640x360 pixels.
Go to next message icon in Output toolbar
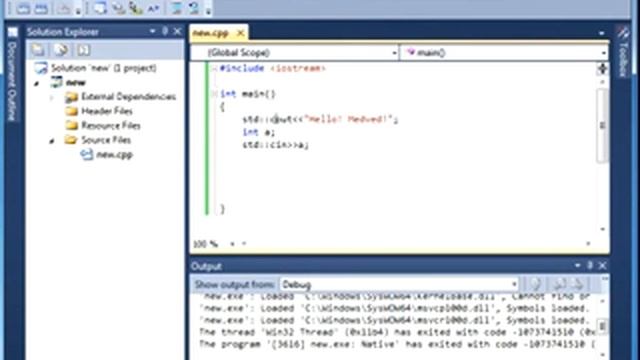pos(578,284)
